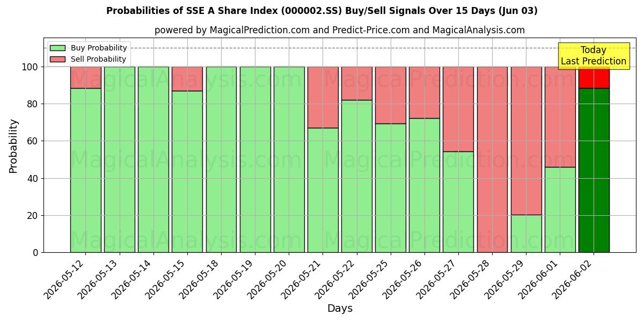Select the full green bar for 2026-05-14
This screenshot has height=322, width=644.
(153, 159)
